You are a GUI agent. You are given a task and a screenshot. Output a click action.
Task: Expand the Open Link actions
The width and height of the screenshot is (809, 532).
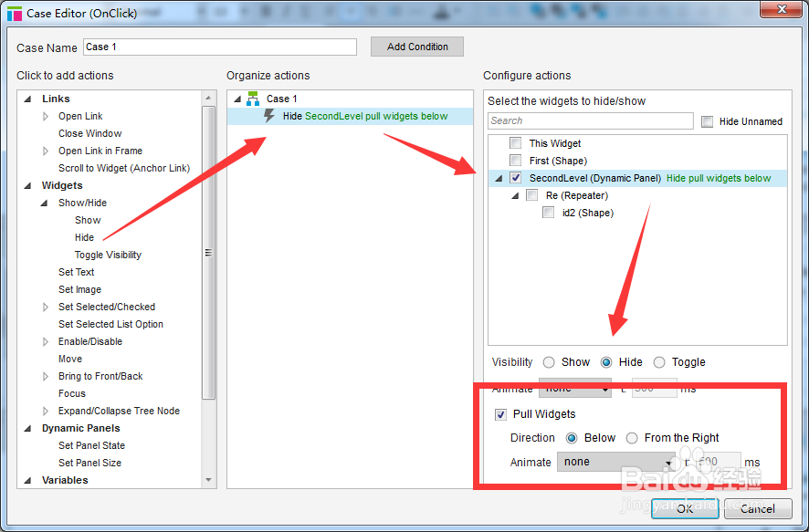pyautogui.click(x=46, y=117)
